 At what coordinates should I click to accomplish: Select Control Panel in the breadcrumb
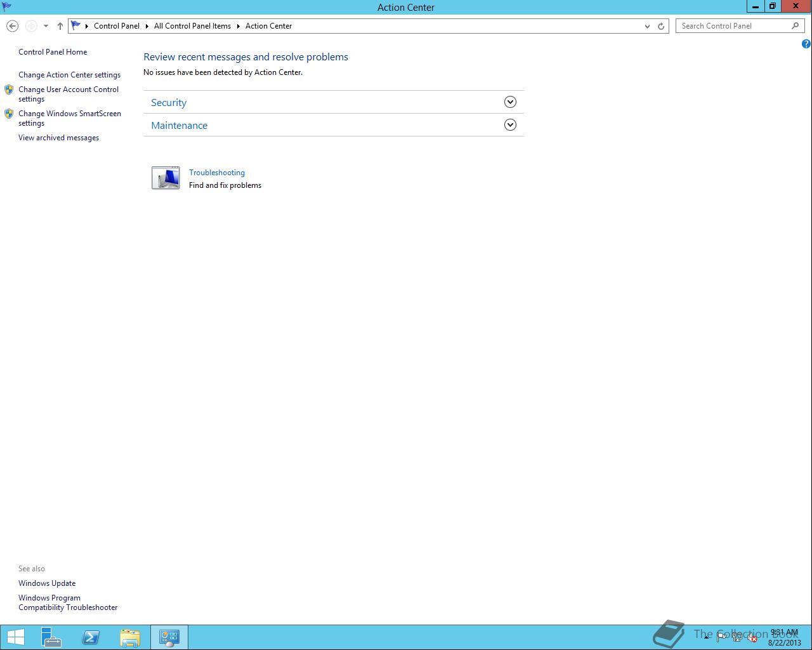click(117, 26)
